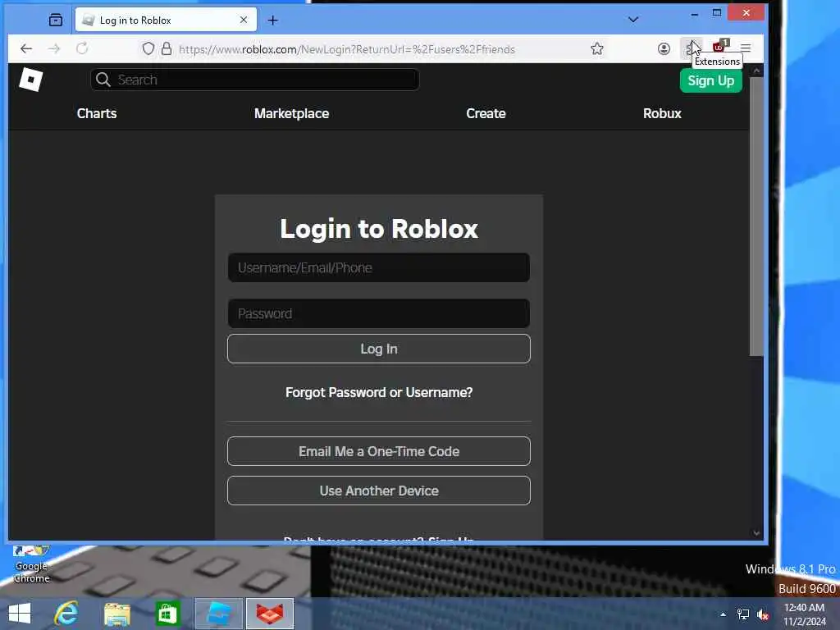
Task: Reload the page with the refresh icon
Action: 82,48
